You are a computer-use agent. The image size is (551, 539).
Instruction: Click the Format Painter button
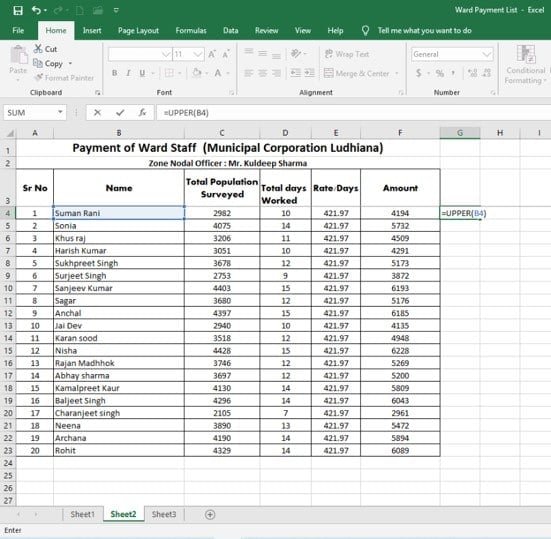(65, 78)
